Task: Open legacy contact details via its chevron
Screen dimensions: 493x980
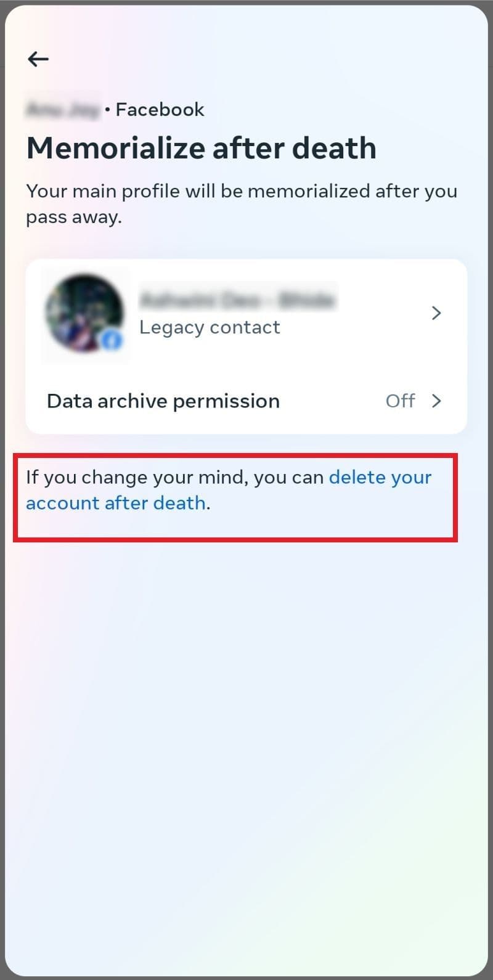Action: [436, 313]
